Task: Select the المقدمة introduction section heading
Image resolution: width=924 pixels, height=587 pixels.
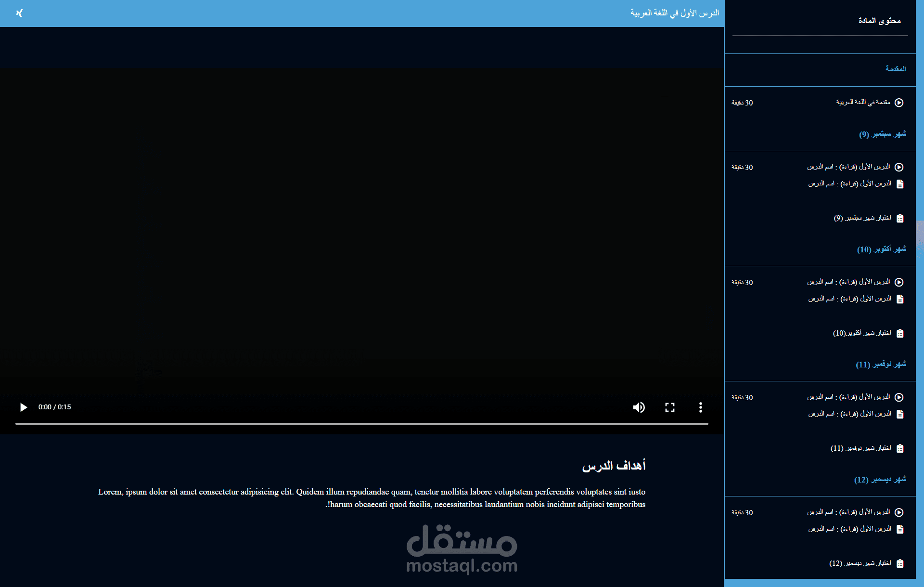Action: pos(895,69)
